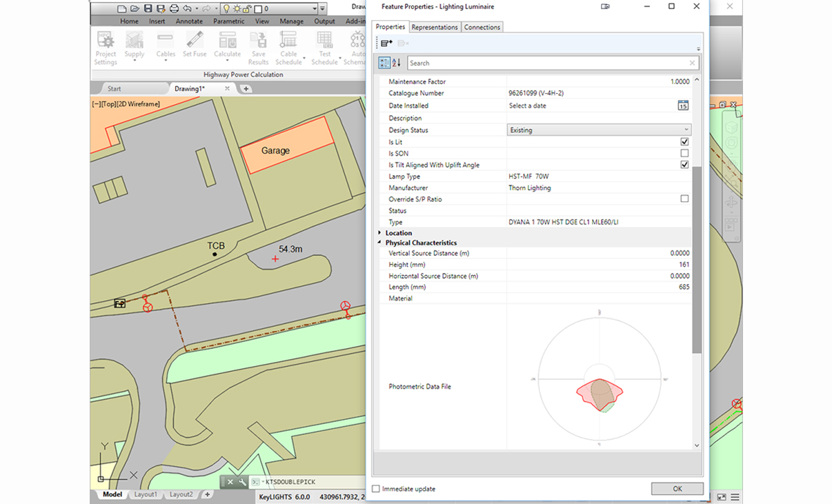Uncheck the Is Lit checkbox
Viewport: 832px width, 504px height.
[x=684, y=142]
